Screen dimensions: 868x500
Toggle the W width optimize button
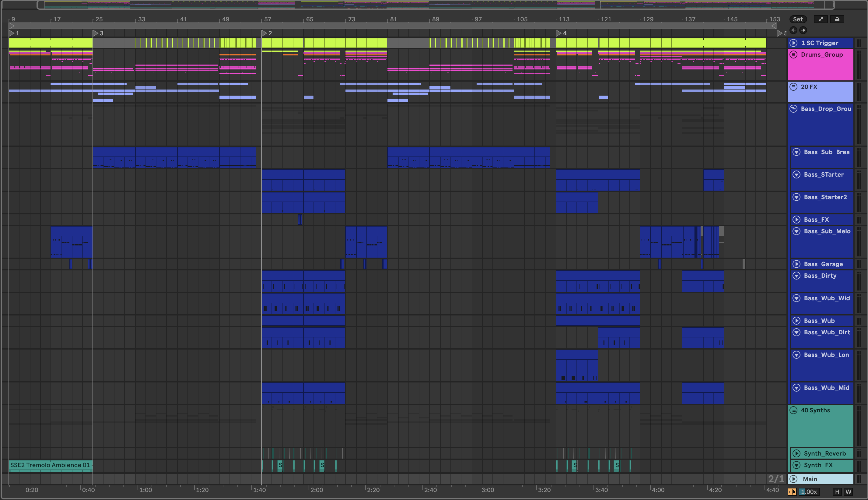(849, 492)
